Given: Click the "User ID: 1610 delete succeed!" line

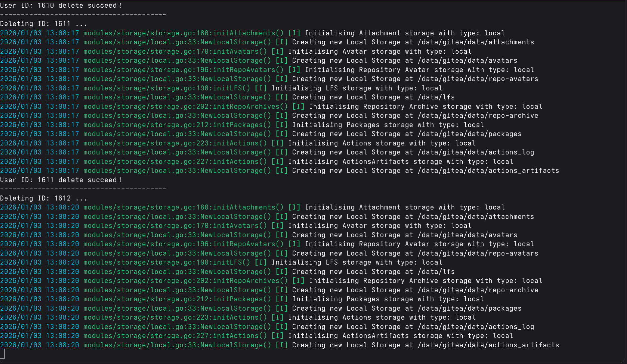Looking at the screenshot, I should (61, 6).
